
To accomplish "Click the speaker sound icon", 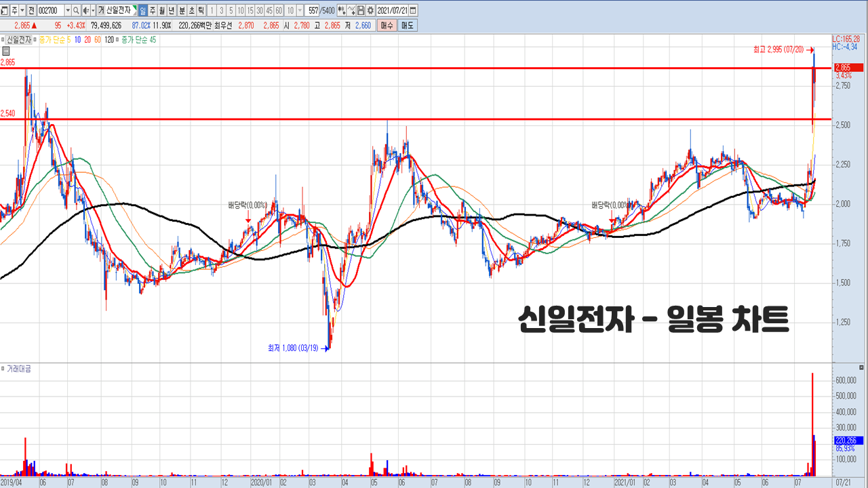I will [85, 10].
